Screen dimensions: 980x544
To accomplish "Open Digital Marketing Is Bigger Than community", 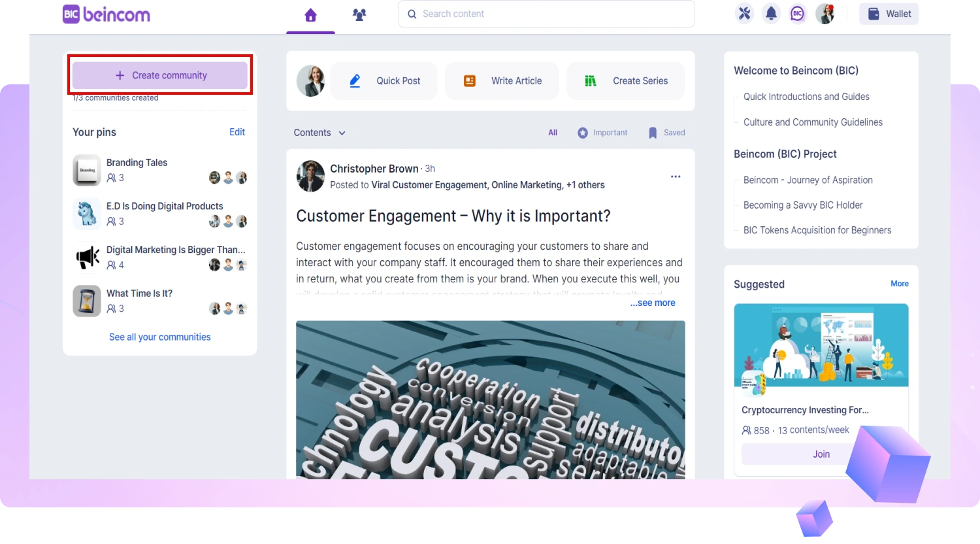I will click(x=176, y=250).
